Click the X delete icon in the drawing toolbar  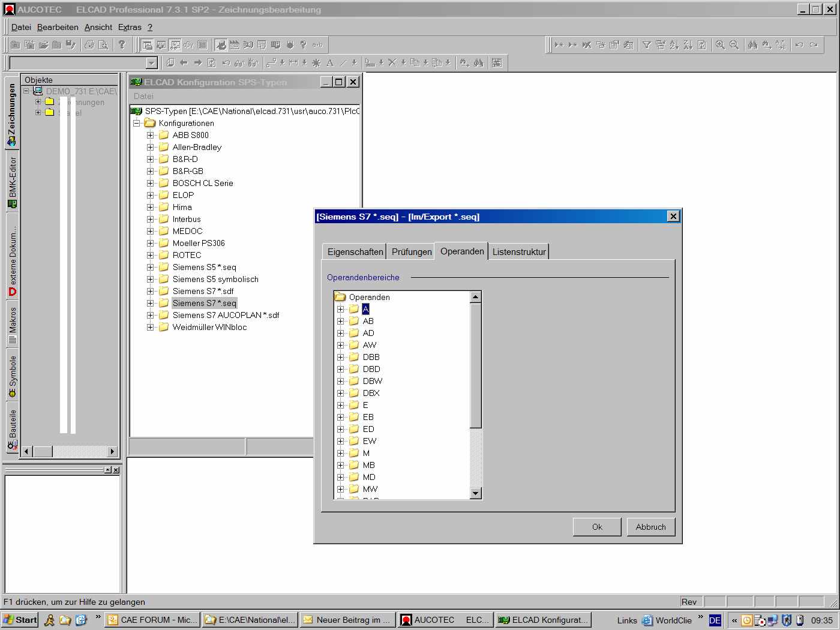click(x=392, y=62)
